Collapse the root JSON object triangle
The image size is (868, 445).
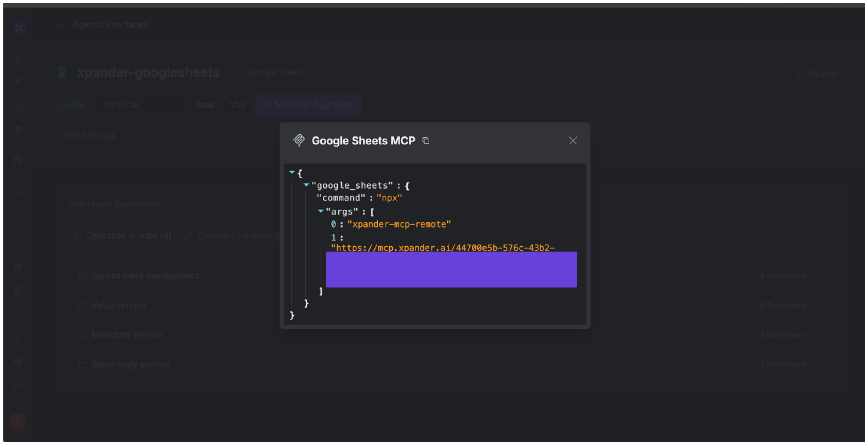coord(292,172)
